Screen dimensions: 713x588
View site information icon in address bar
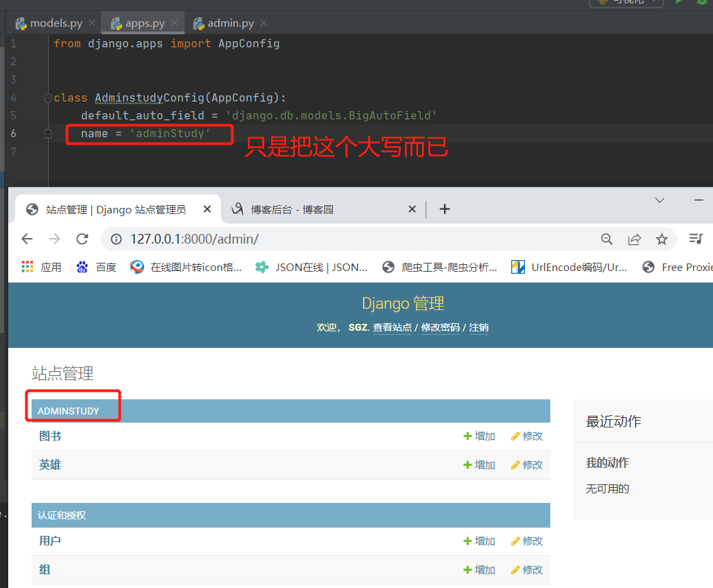point(117,239)
